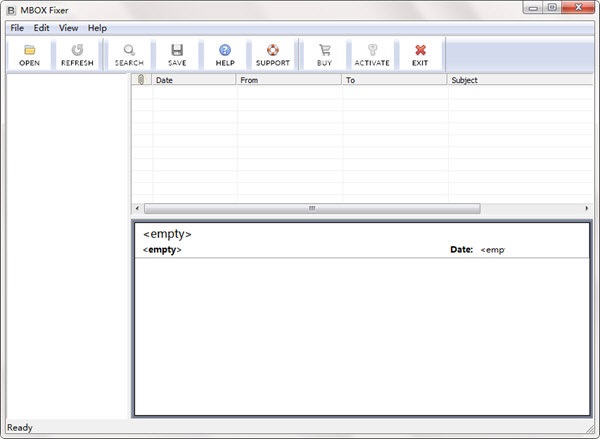This screenshot has width=600, height=439.
Task: Click the bold <empty> sender text in preview
Action: click(162, 250)
